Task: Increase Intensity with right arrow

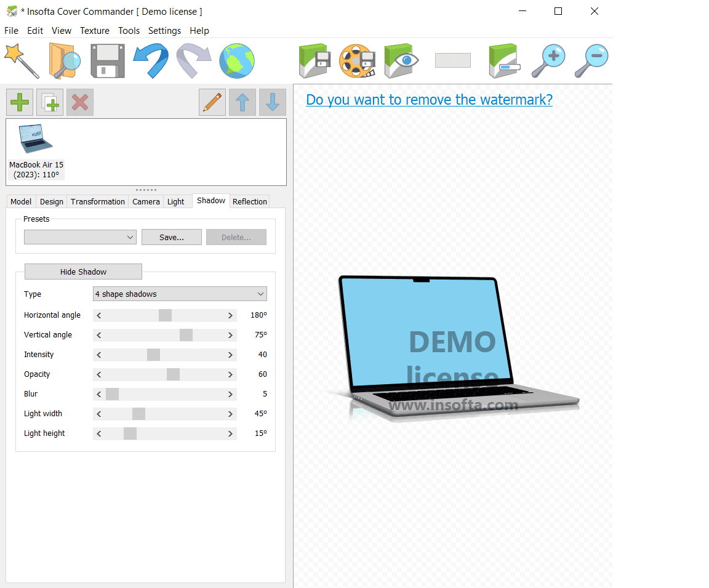Action: (230, 355)
